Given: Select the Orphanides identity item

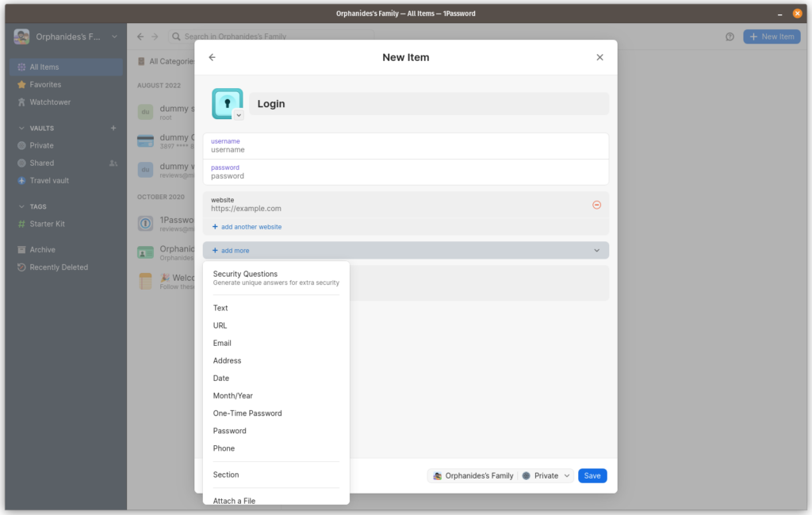Looking at the screenshot, I should click(165, 253).
